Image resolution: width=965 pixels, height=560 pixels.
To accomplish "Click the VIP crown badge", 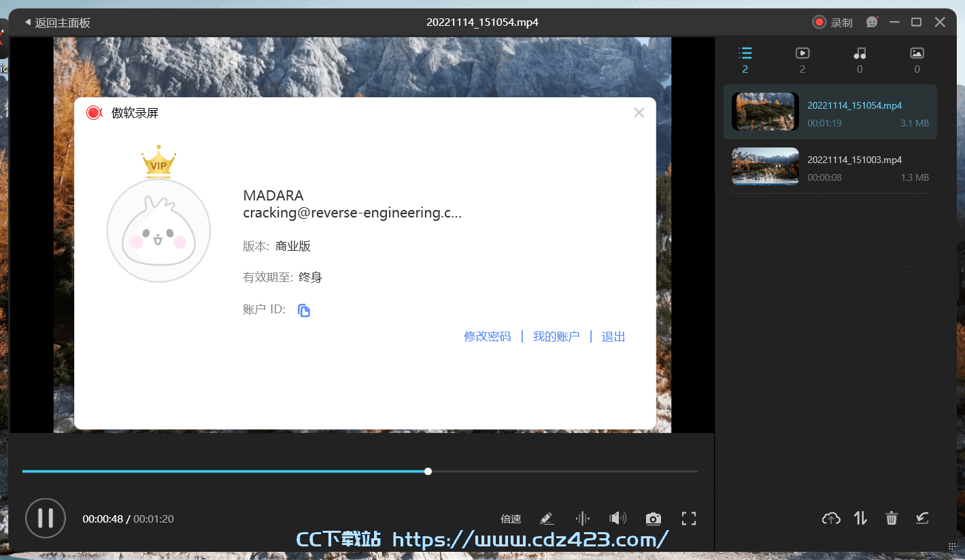I will (x=158, y=161).
